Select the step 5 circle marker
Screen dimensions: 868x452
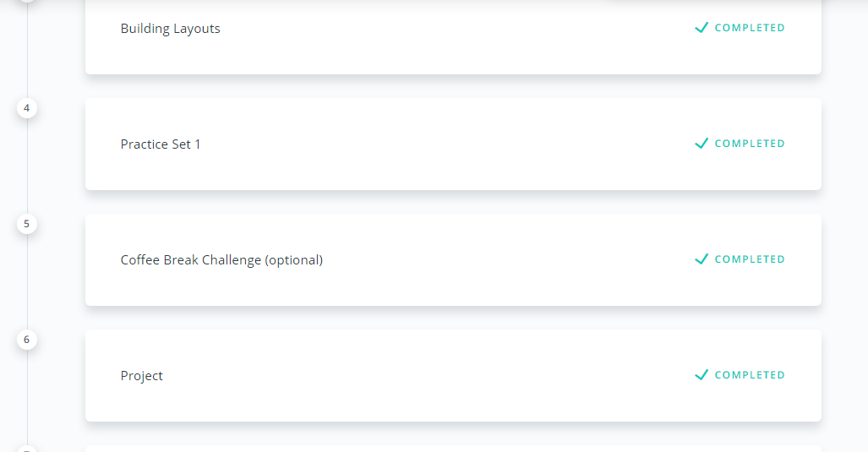27,224
